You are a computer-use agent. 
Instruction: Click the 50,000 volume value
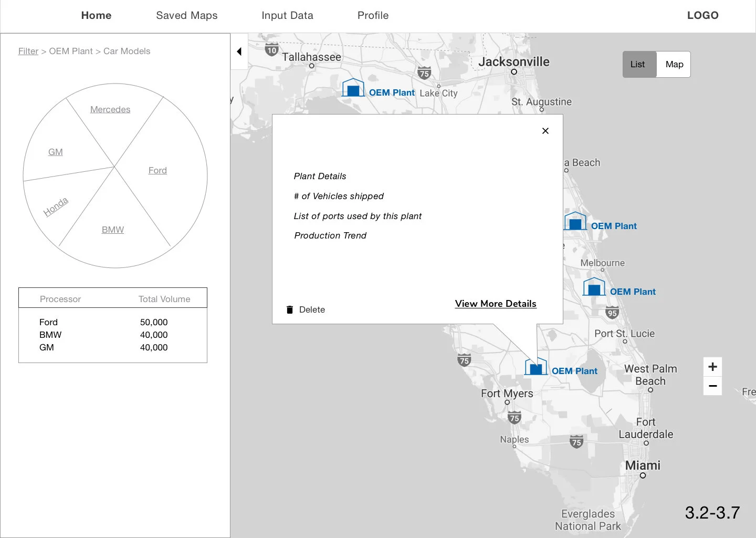pyautogui.click(x=154, y=322)
